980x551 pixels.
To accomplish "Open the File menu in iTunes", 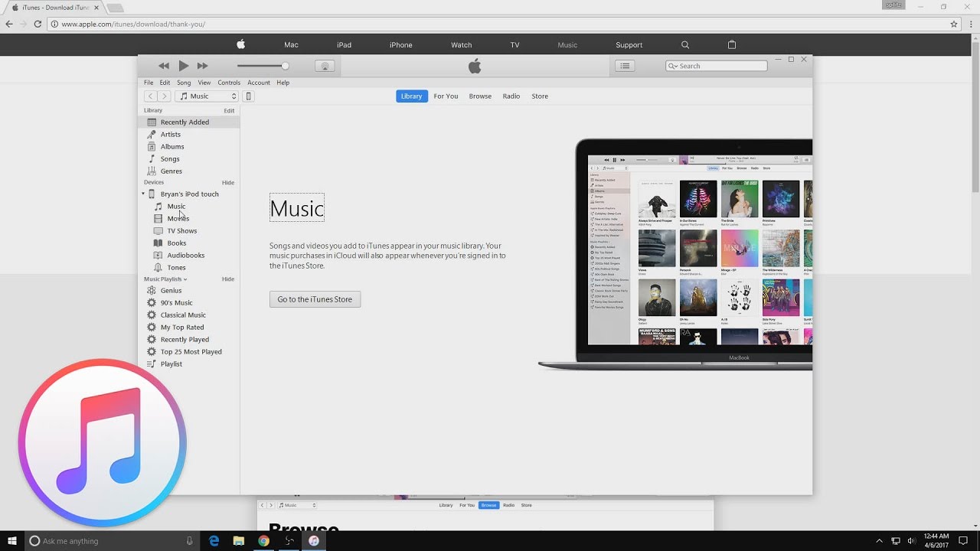I will click(149, 83).
